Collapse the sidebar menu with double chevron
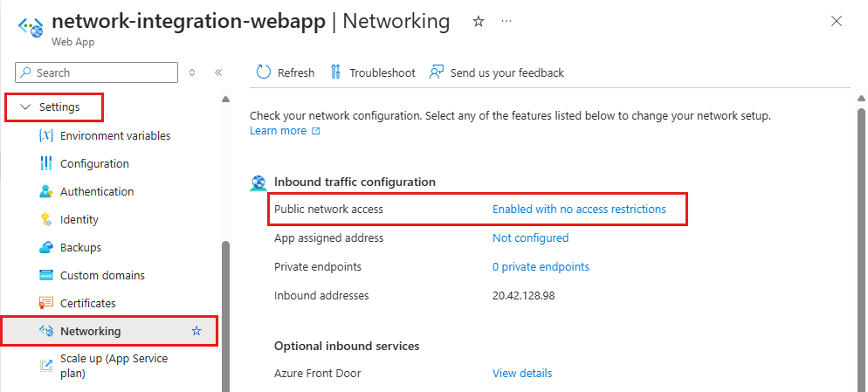This screenshot has height=392, width=868. 218,72
